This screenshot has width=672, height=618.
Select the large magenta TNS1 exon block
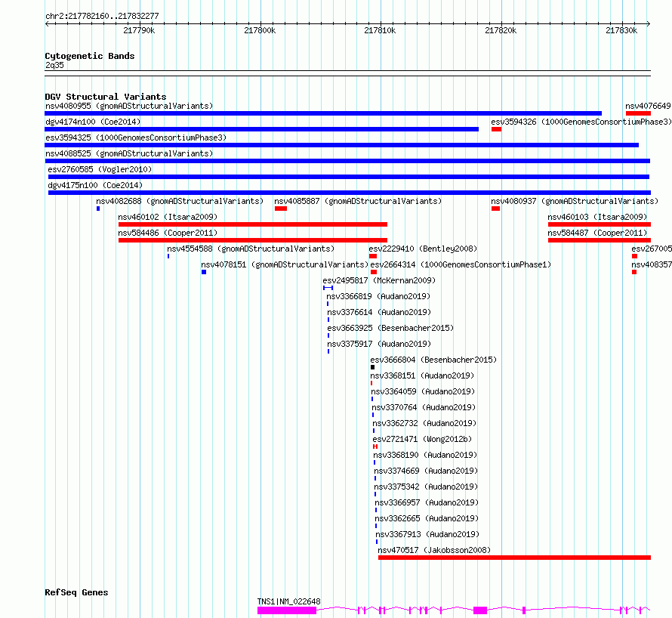(x=287, y=610)
